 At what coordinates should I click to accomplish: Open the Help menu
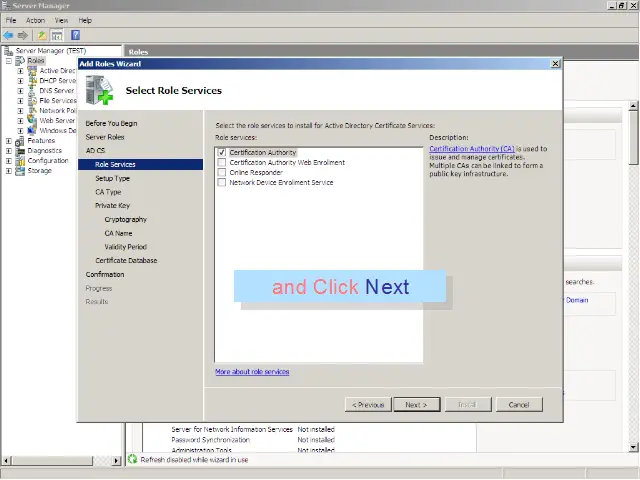coord(85,20)
